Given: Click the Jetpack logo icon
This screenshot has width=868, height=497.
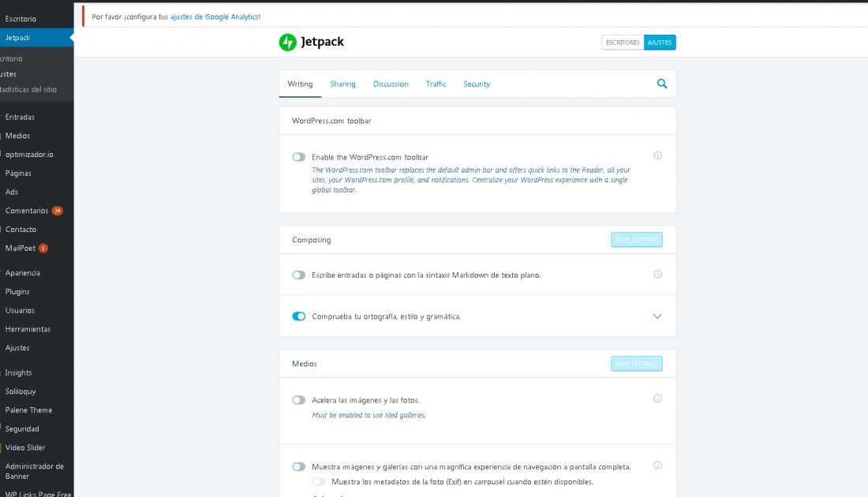Looking at the screenshot, I should [x=287, y=42].
